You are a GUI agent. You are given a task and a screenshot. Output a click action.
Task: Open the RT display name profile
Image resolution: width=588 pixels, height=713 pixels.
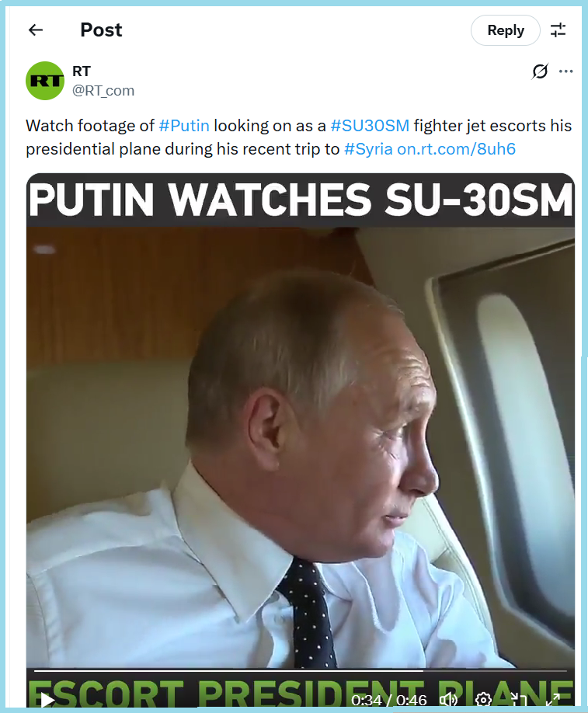point(82,71)
